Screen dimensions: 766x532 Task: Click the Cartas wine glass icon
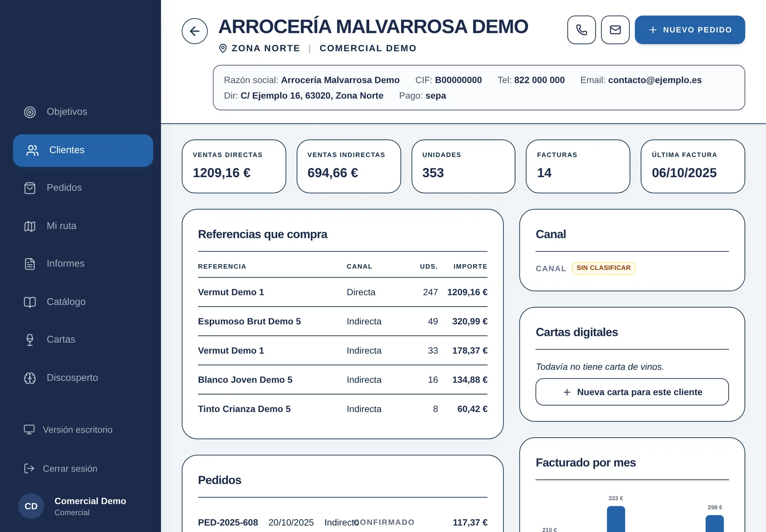30,340
